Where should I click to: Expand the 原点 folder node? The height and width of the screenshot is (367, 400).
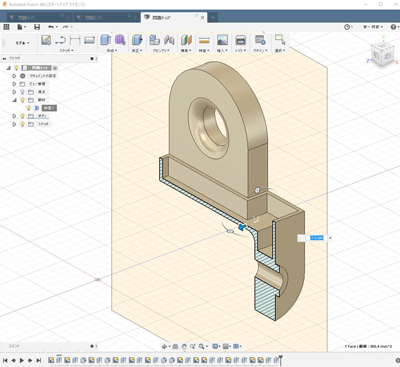14,92
